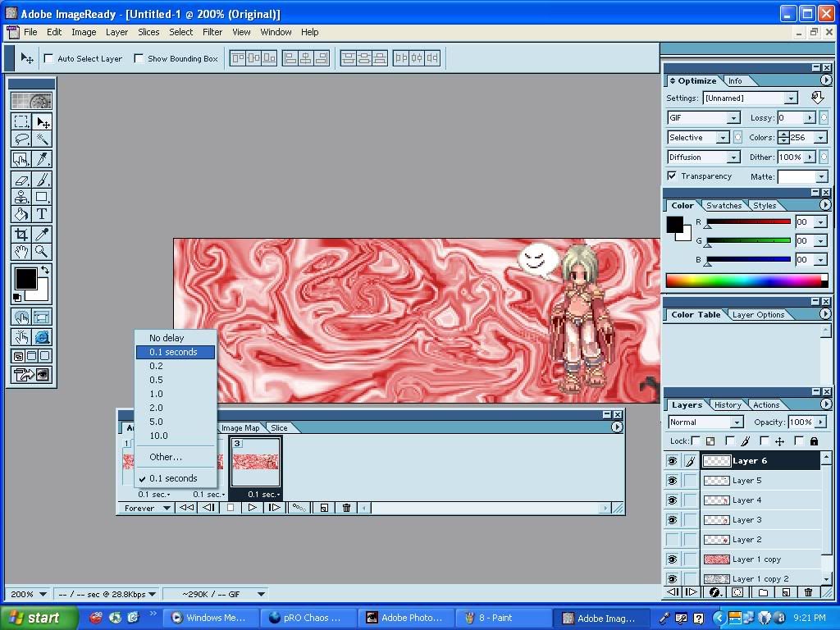Select the Lasso tool

coord(21,139)
